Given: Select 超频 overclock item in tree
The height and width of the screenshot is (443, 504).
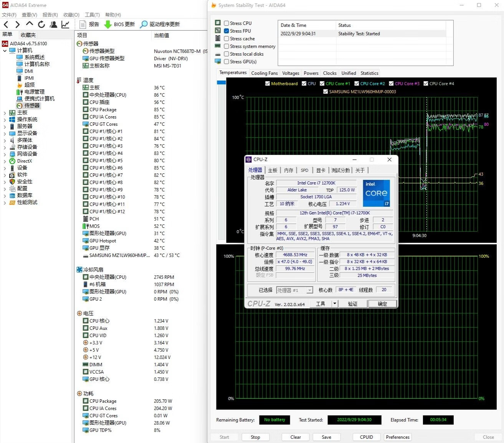Looking at the screenshot, I should 30,85.
